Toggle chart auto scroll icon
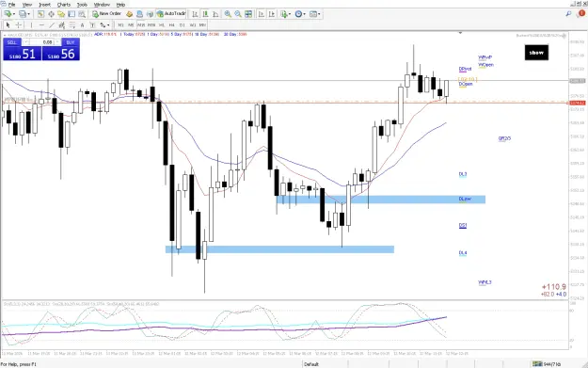The width and height of the screenshot is (588, 368). pos(262,14)
